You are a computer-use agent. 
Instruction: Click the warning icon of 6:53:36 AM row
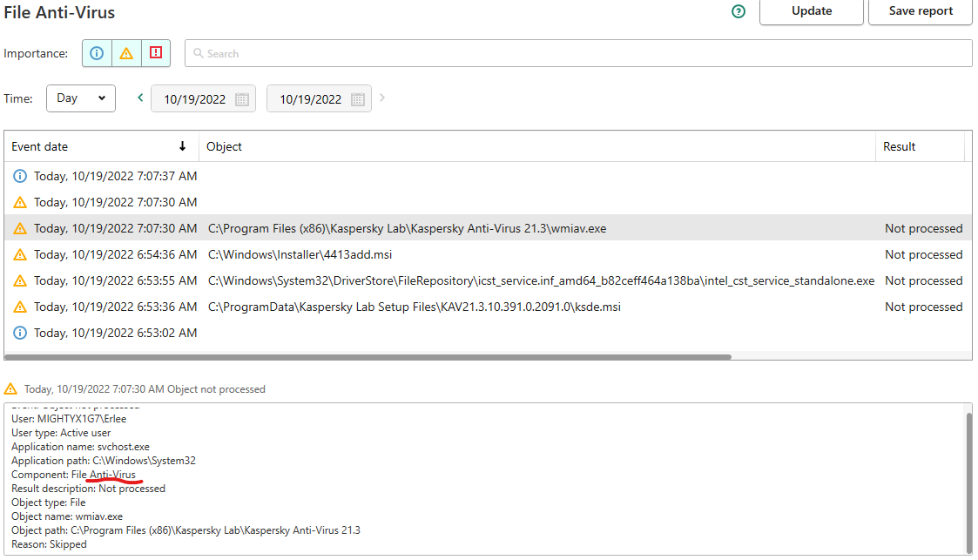(x=20, y=307)
